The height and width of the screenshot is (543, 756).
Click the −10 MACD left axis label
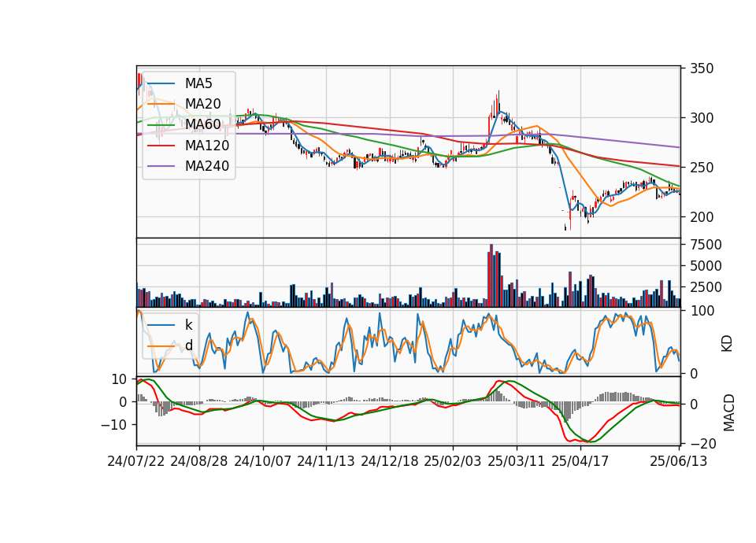point(113,425)
